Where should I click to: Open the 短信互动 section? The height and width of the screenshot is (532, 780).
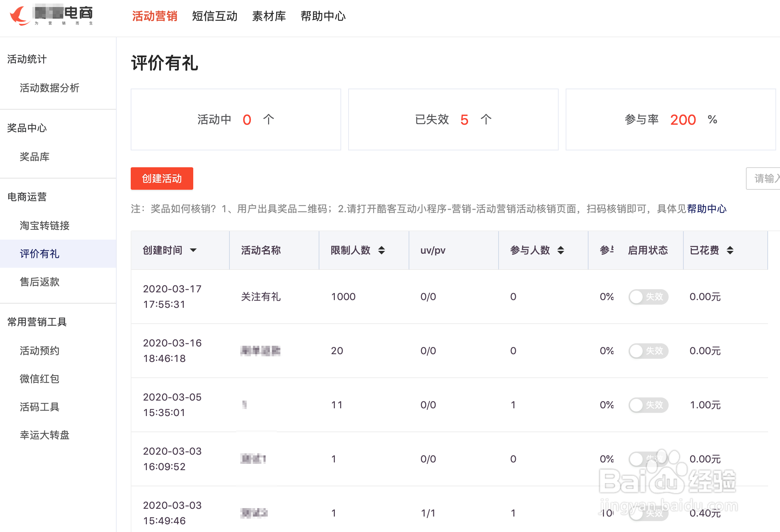[214, 16]
